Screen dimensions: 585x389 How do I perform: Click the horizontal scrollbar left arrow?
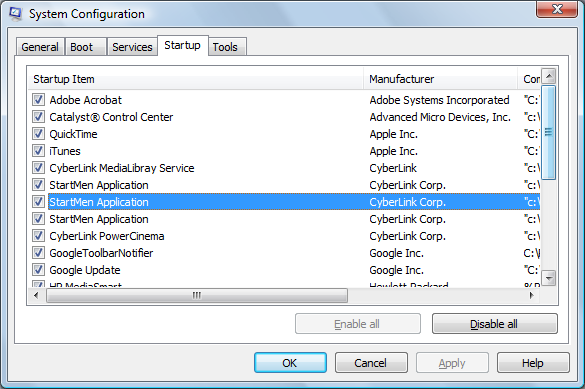pyautogui.click(x=36, y=295)
